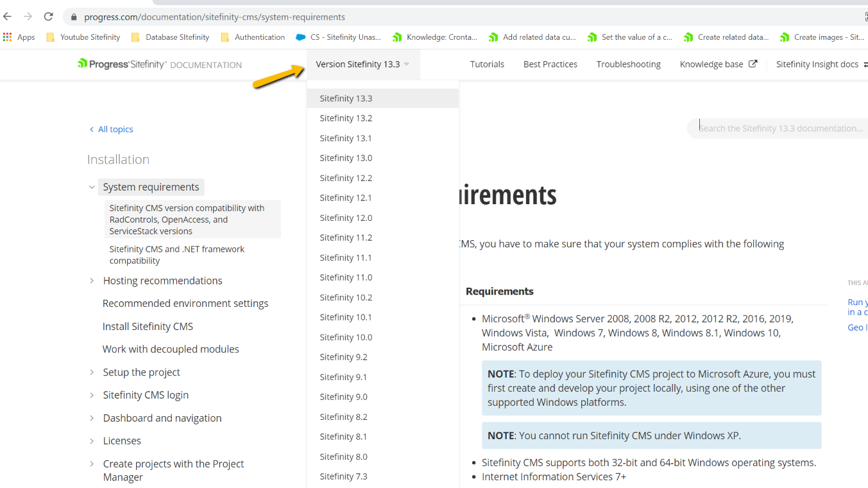Expand the Hosting recommendations chevron
Image resolution: width=868 pixels, height=488 pixels.
92,281
